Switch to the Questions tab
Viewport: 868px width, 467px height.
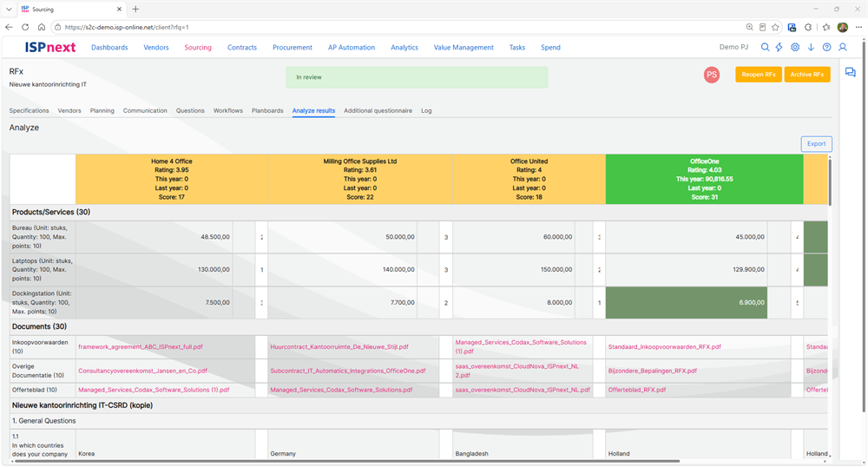coord(190,110)
